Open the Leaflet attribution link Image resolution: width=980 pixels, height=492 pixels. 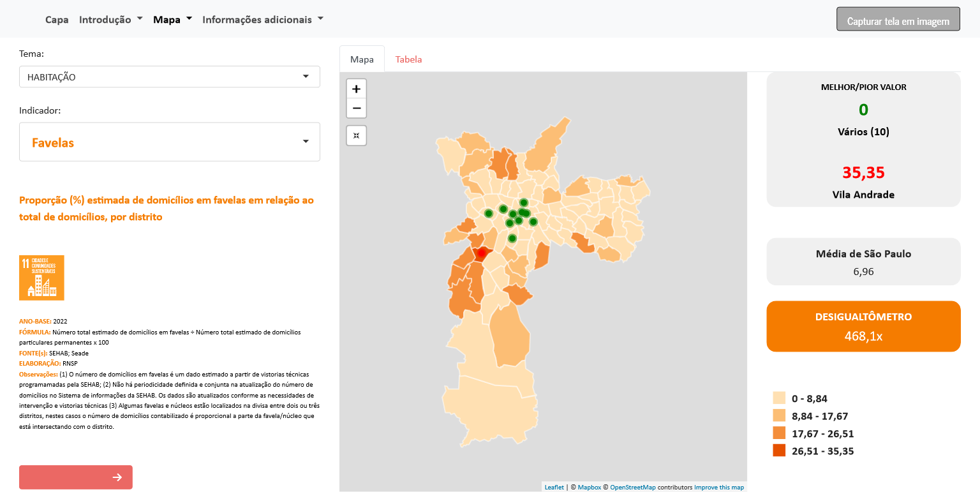coord(554,488)
